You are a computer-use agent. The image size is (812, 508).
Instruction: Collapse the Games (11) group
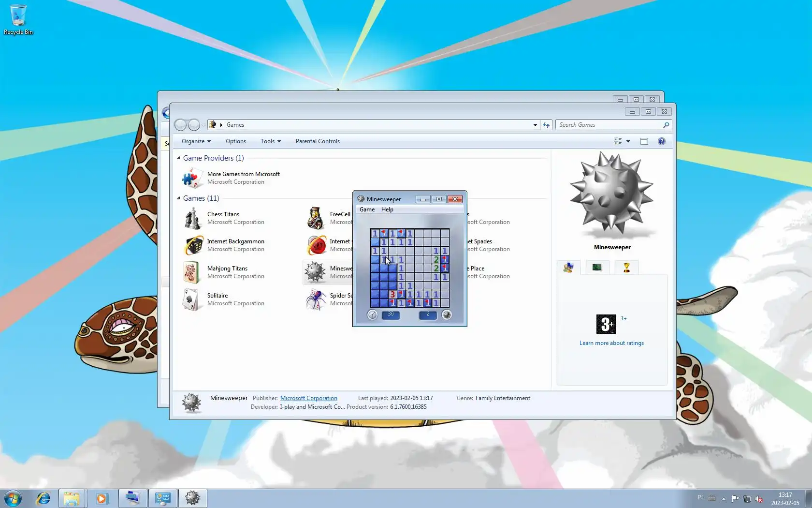point(178,198)
